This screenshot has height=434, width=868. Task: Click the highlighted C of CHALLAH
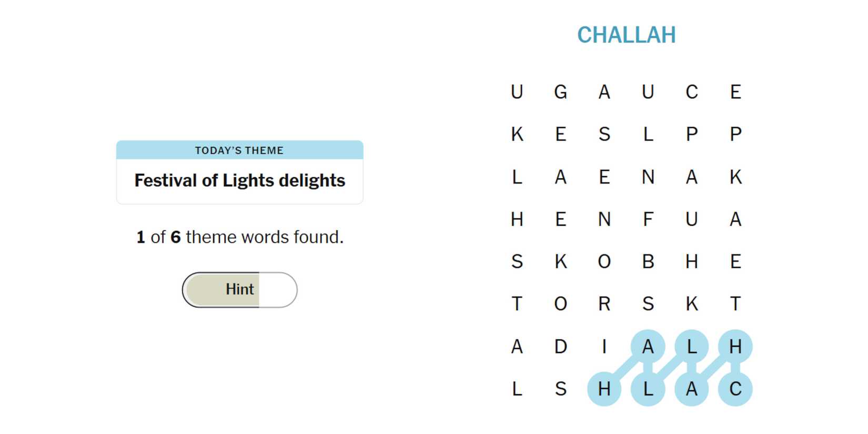coord(735,389)
